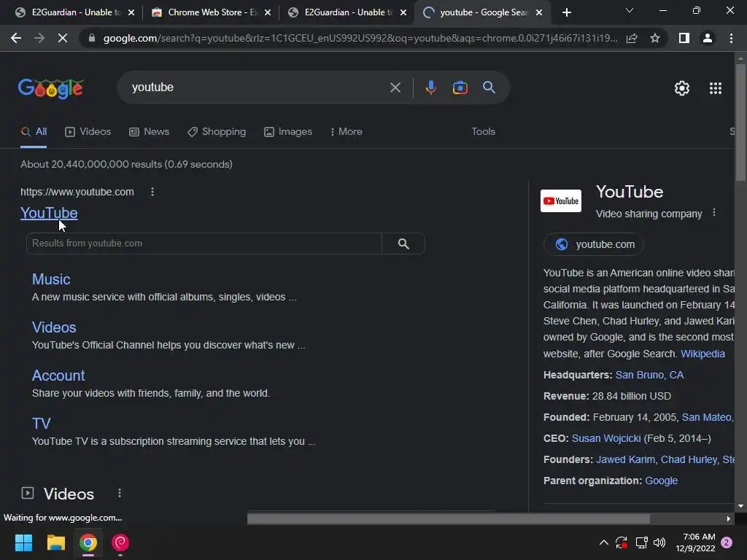Image resolution: width=747 pixels, height=560 pixels.
Task: Switch to first E2Guardian tab
Action: [x=69, y=12]
